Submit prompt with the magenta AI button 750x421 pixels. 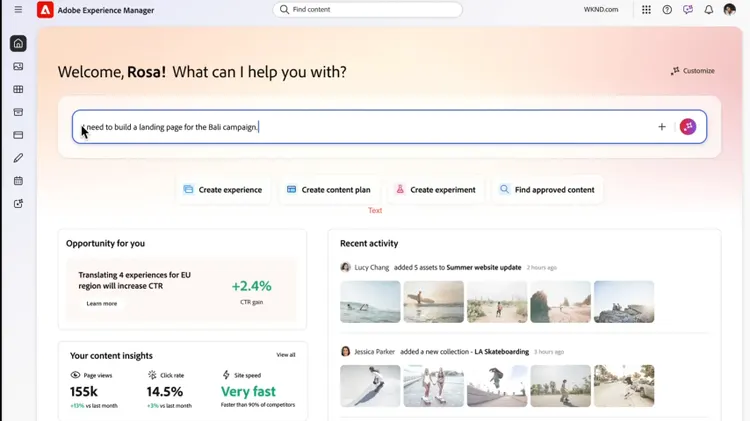(688, 127)
